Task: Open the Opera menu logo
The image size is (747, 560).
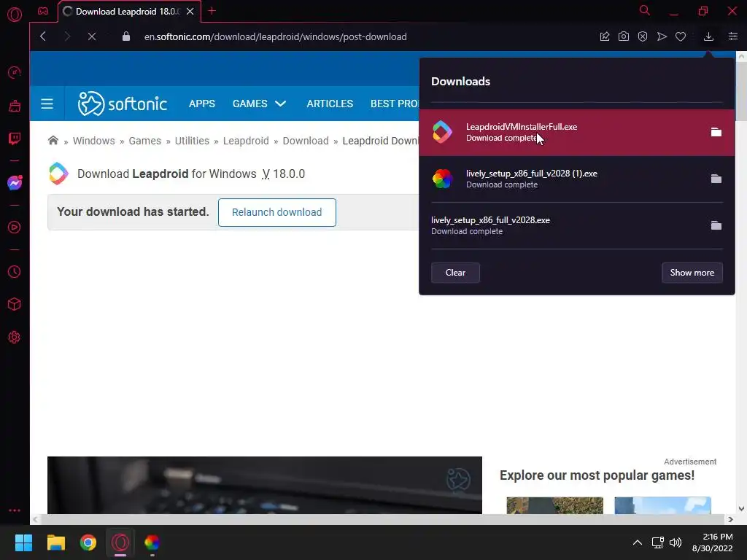Action: point(15,15)
